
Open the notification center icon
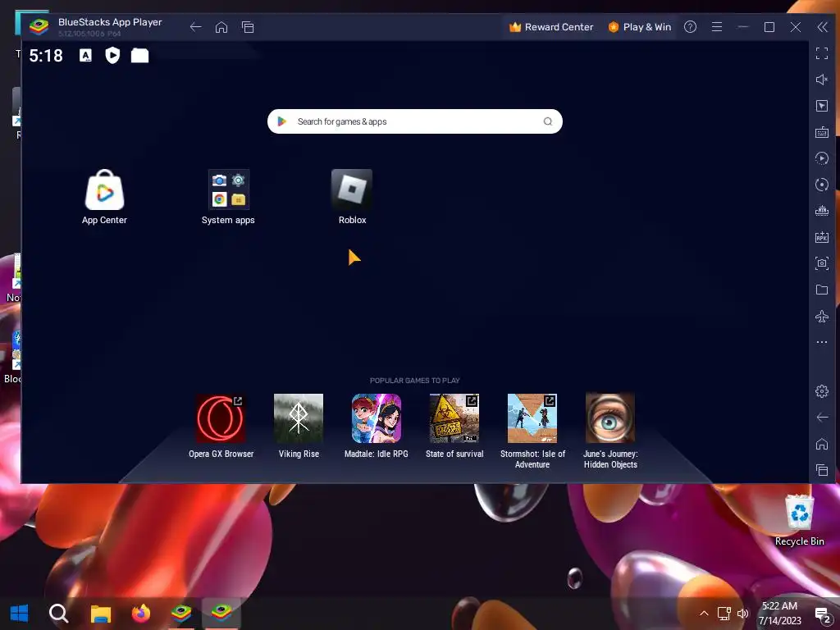(x=822, y=614)
